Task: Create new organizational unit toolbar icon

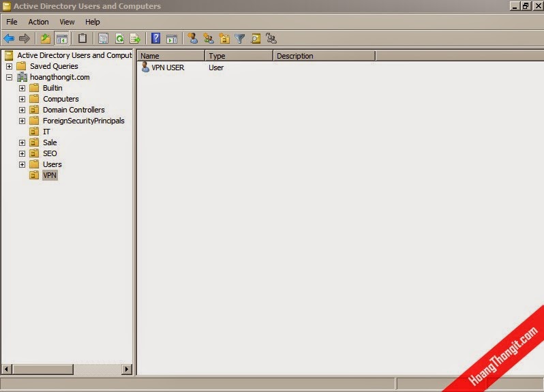Action: point(224,38)
